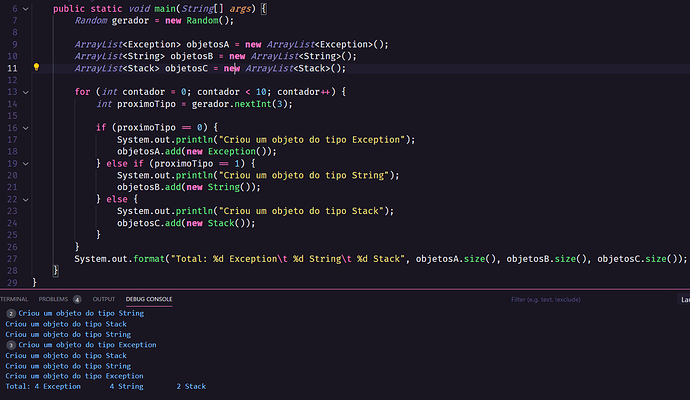Viewport: 690px width, 400px height.
Task: Click the problems count badge showing 4
Action: (77, 300)
